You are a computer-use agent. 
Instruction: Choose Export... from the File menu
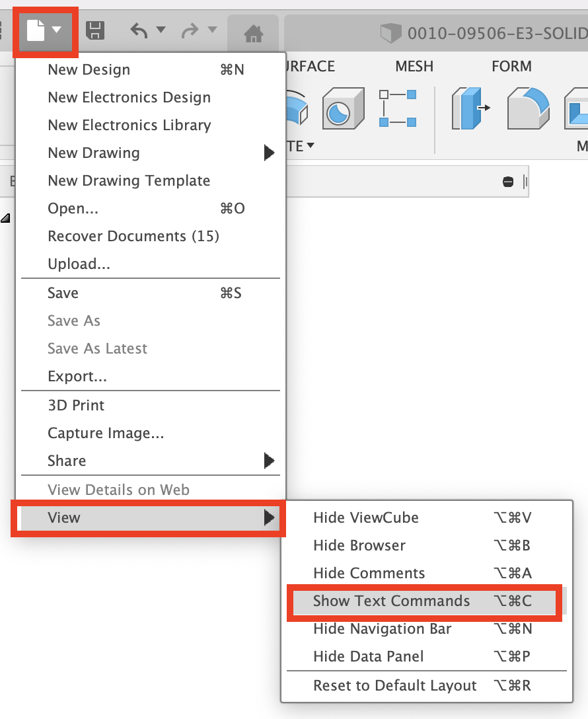[x=77, y=377]
